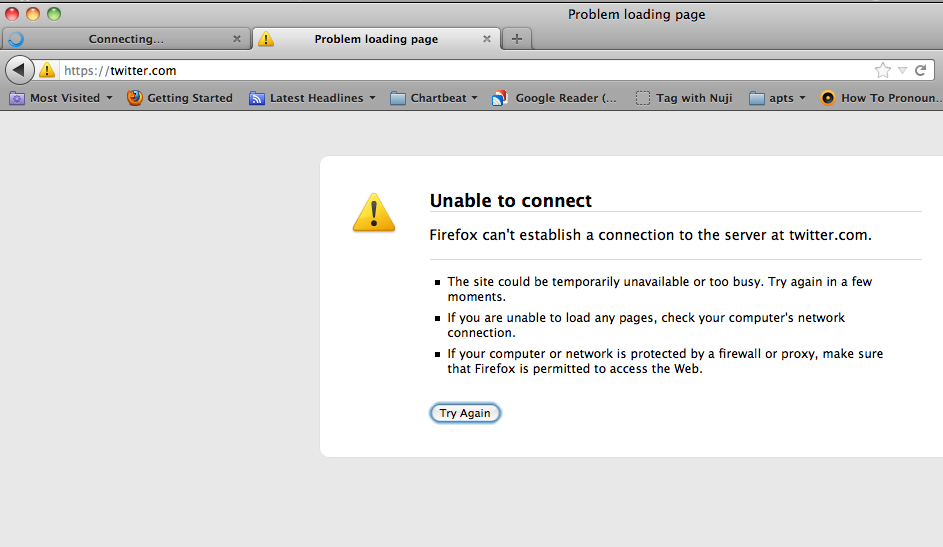The image size is (943, 547).
Task: Click the folder icon beside Chartbeat
Action: [x=398, y=98]
